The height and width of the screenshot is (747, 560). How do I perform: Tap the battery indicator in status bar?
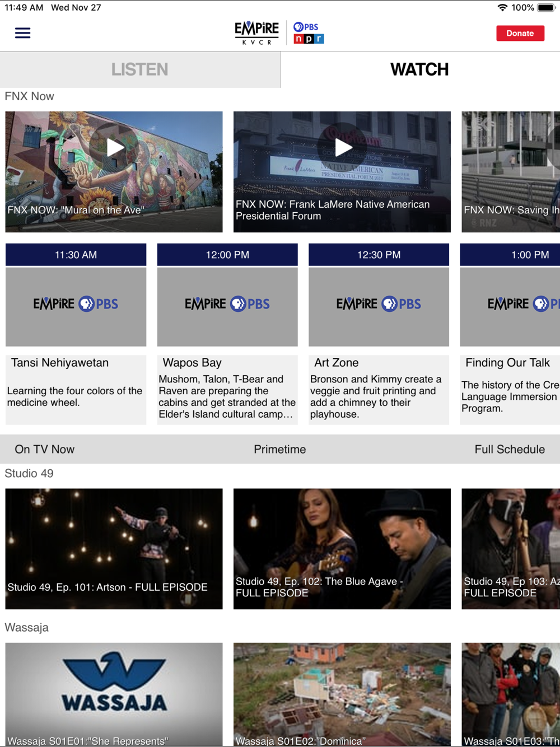coord(545,8)
